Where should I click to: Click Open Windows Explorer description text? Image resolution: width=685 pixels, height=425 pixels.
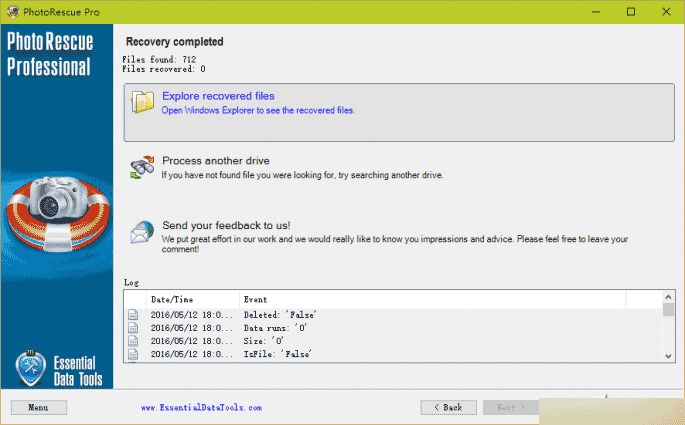[258, 110]
